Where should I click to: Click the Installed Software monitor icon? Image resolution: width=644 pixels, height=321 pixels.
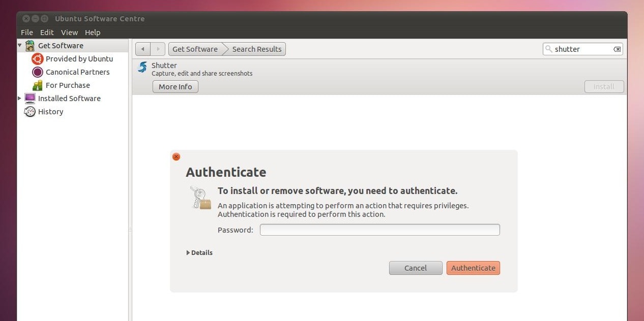click(30, 99)
